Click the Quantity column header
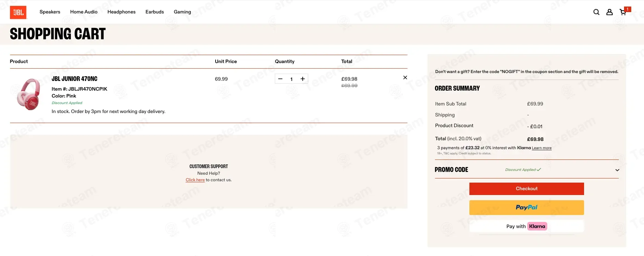The width and height of the screenshot is (644, 256). pyautogui.click(x=284, y=61)
